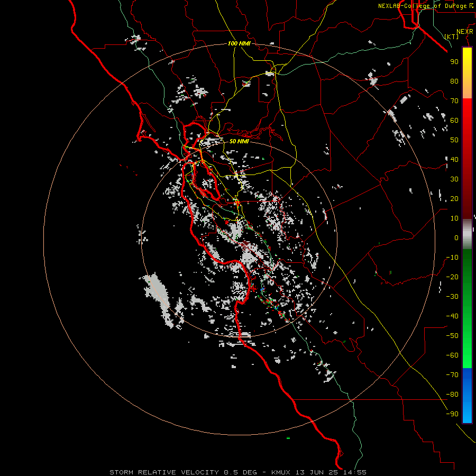Click the -30 knot scale label
The height and width of the screenshot is (476, 476).
click(452, 297)
